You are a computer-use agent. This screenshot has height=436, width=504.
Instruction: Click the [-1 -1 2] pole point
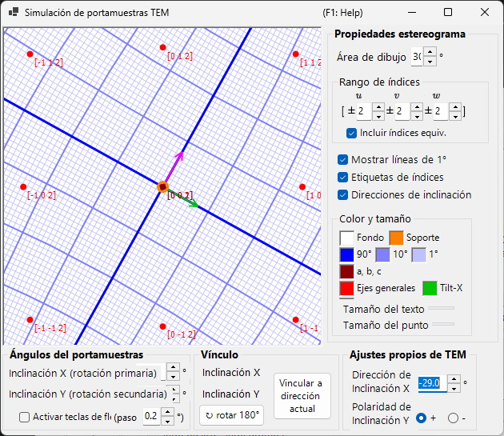click(30, 320)
